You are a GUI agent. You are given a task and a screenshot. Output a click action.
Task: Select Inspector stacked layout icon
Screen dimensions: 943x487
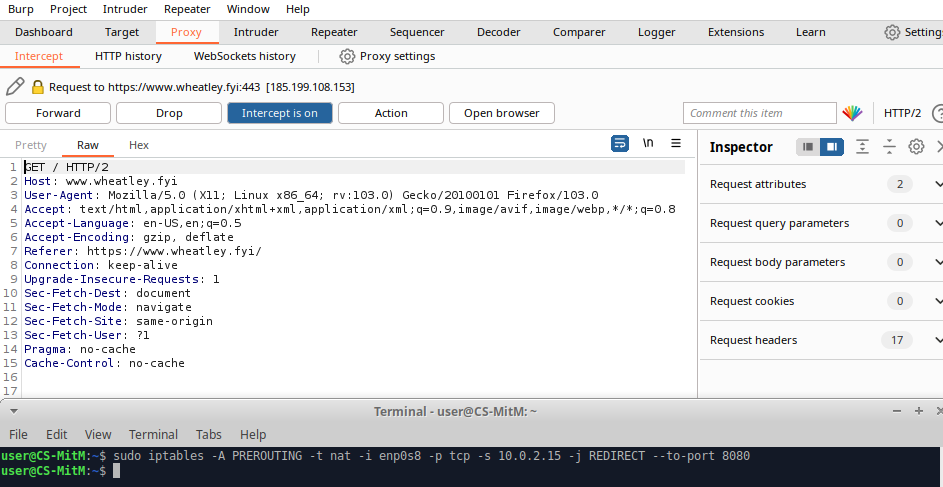click(808, 147)
